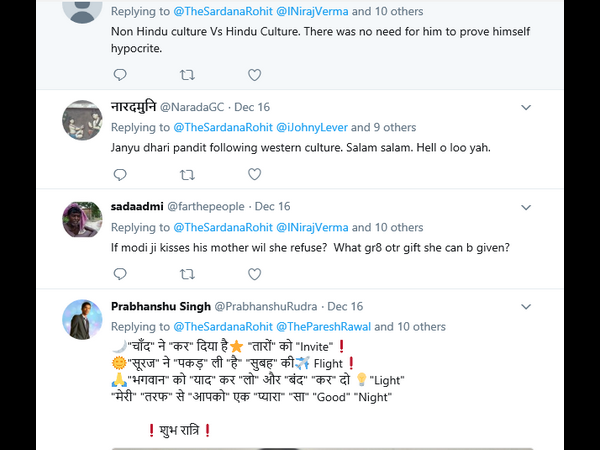
Task: Like sadaadmi's modi ji tweet
Action: tap(254, 275)
